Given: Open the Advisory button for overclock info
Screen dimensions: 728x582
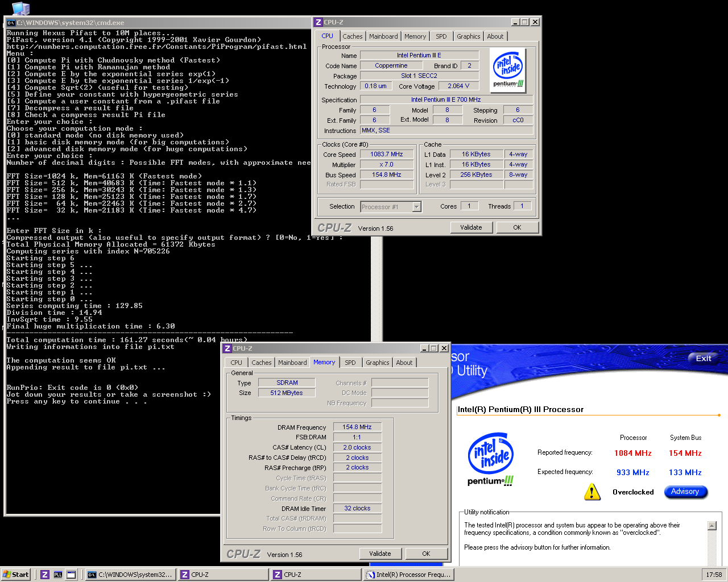Looking at the screenshot, I should point(685,492).
